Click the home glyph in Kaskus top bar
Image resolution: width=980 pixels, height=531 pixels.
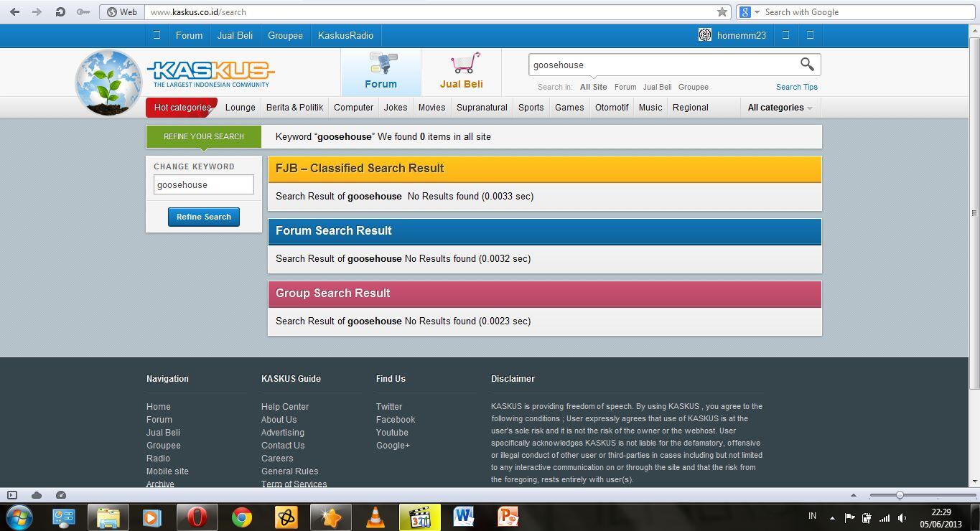(157, 35)
